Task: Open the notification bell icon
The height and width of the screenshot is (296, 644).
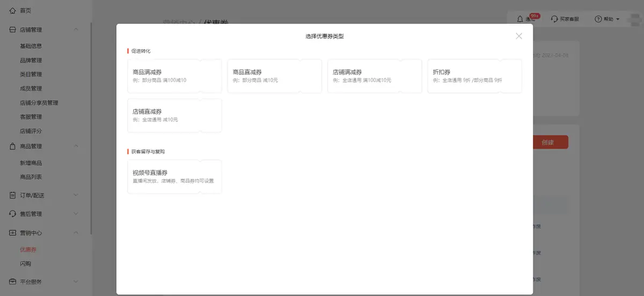Action: point(520,19)
